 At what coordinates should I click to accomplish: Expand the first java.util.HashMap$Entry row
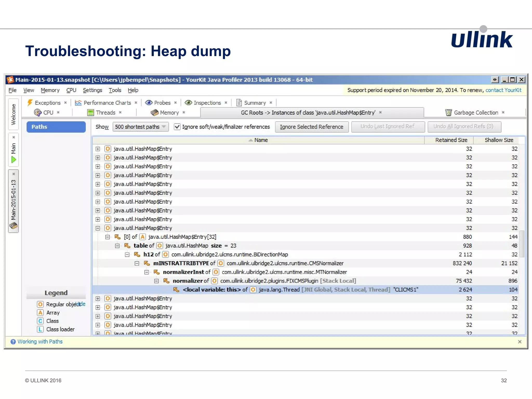[x=98, y=149]
